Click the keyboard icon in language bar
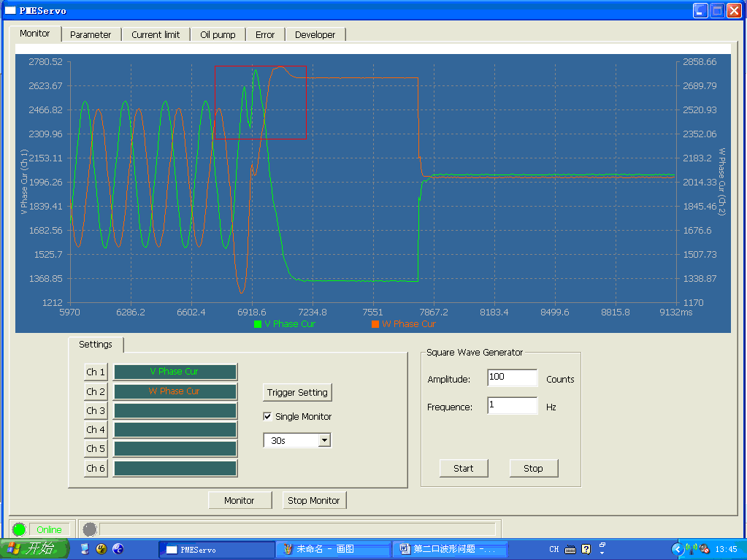 click(570, 549)
